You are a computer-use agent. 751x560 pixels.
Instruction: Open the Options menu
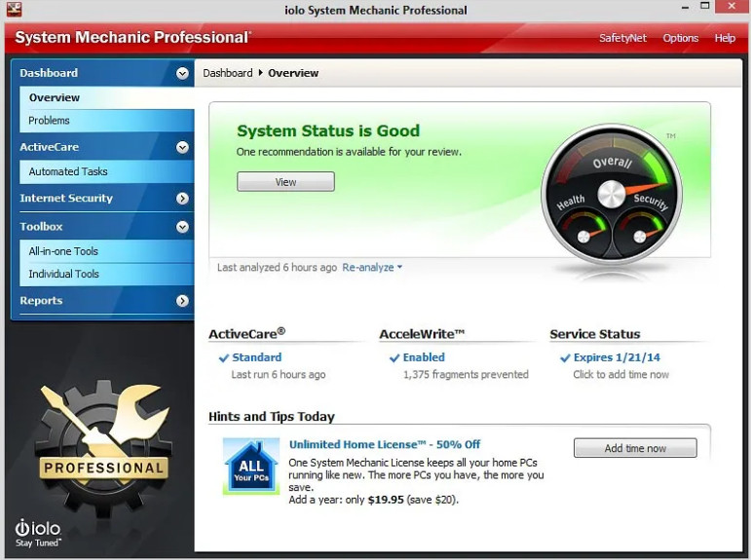click(x=680, y=38)
